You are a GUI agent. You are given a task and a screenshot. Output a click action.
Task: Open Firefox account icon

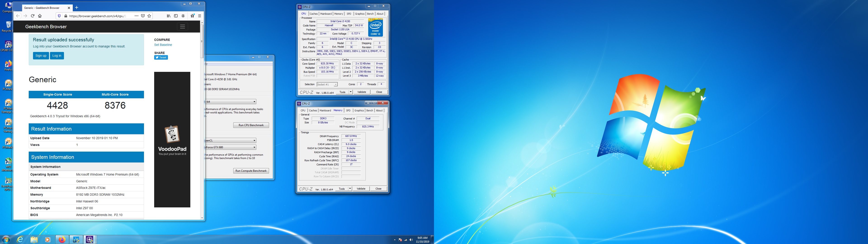click(x=183, y=16)
